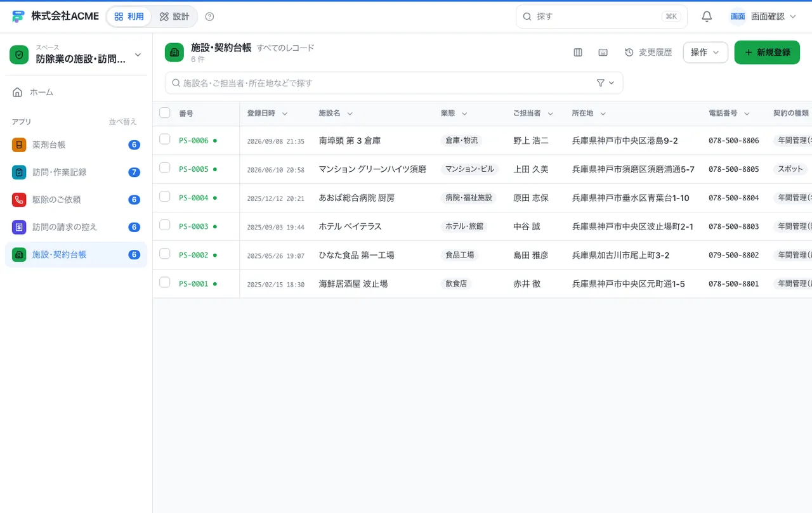The image size is (812, 513).
Task: Open ホーム in the sidebar
Action: [x=76, y=92]
